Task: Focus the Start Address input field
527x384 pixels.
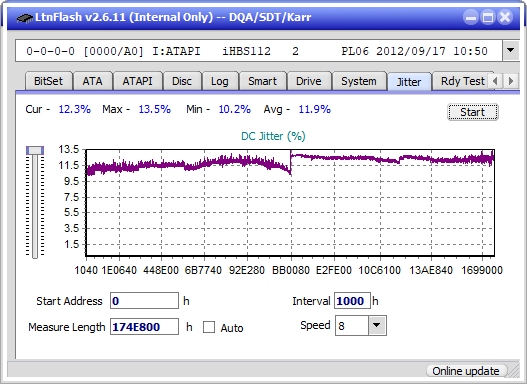Action: click(x=145, y=301)
